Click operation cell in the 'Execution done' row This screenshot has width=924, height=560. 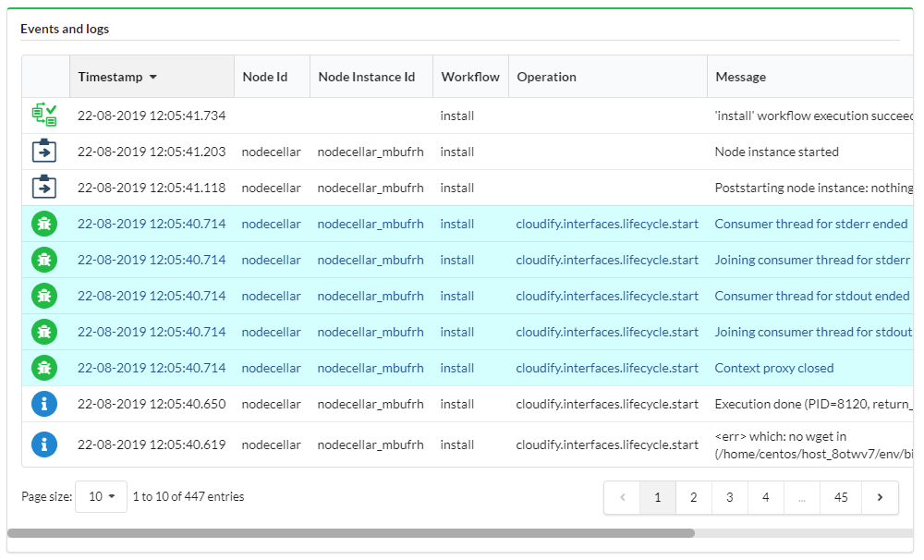[607, 404]
